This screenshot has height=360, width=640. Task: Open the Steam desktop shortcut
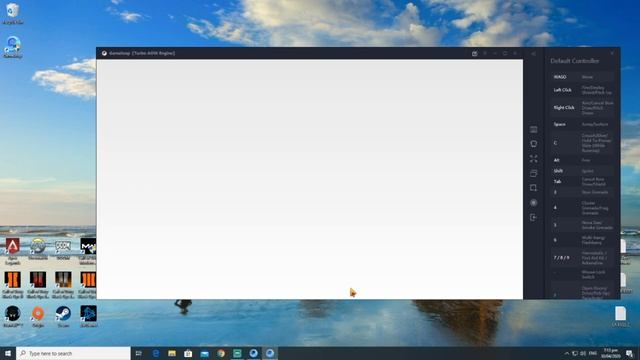[63, 316]
